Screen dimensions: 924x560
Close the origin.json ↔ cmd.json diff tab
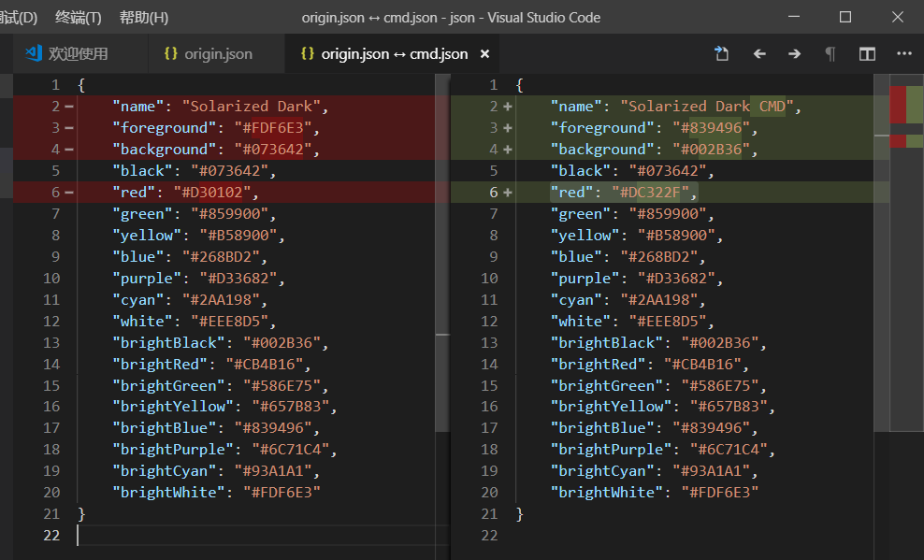pos(484,53)
